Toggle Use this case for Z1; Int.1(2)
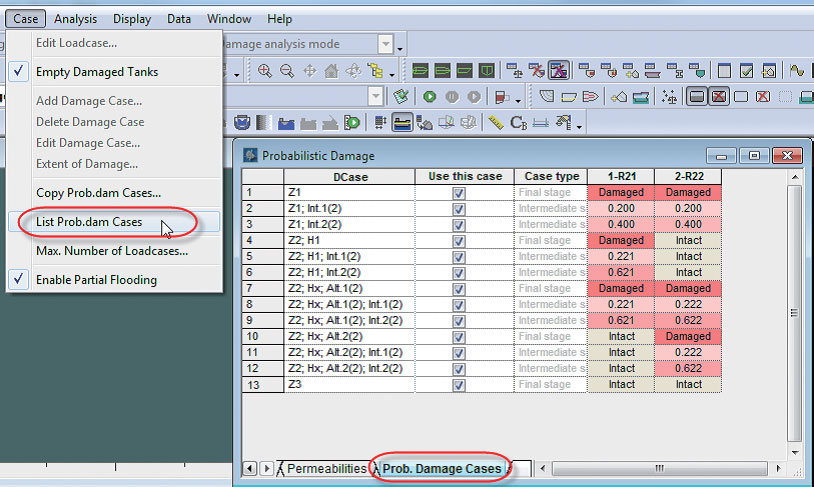The image size is (814, 487). [458, 209]
